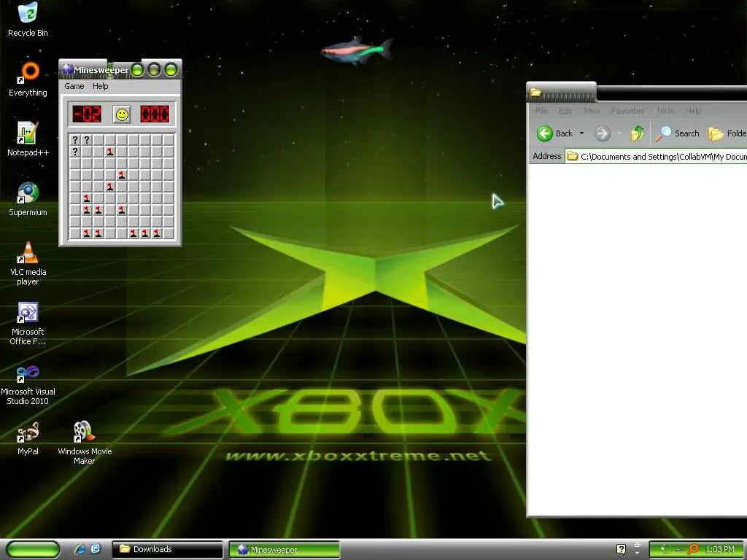Click the green Start button on the taskbar
This screenshot has width=747, height=560.
[x=33, y=549]
